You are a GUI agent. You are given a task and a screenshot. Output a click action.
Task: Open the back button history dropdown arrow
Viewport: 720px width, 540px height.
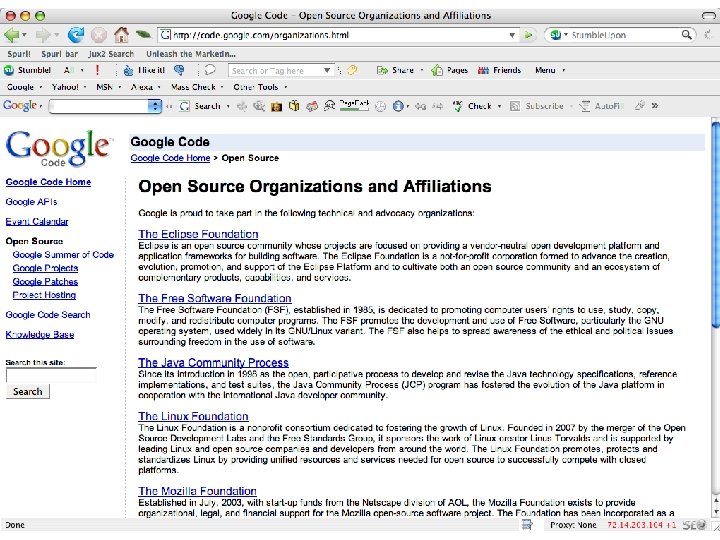[x=24, y=35]
